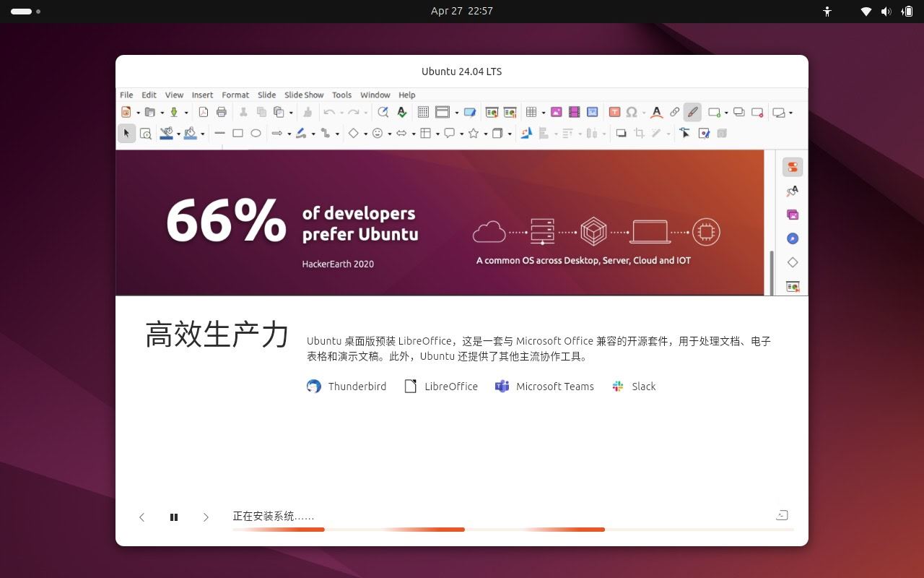The image size is (924, 578).
Task: Open the Slide Show menu
Action: coord(304,95)
